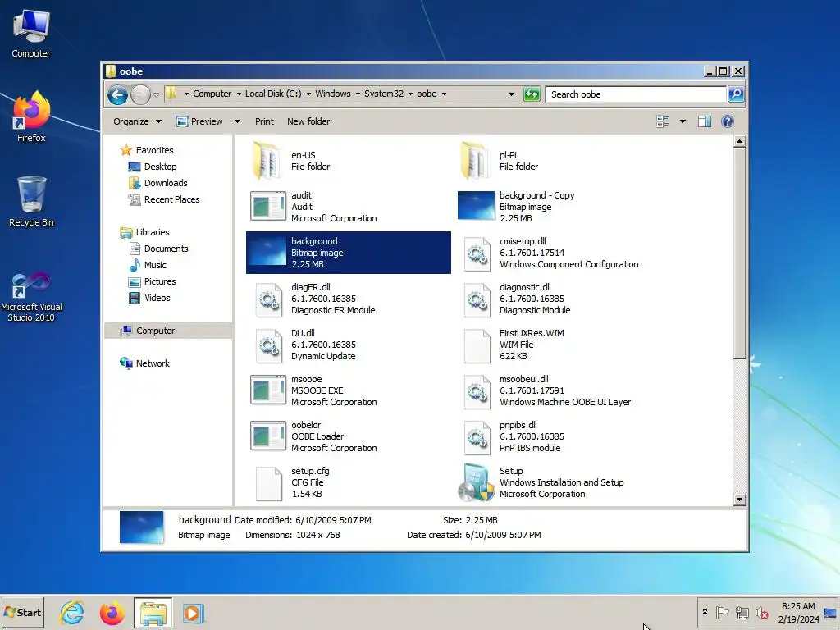
Task: Click the Action Center flag tray icon
Action: point(722,612)
